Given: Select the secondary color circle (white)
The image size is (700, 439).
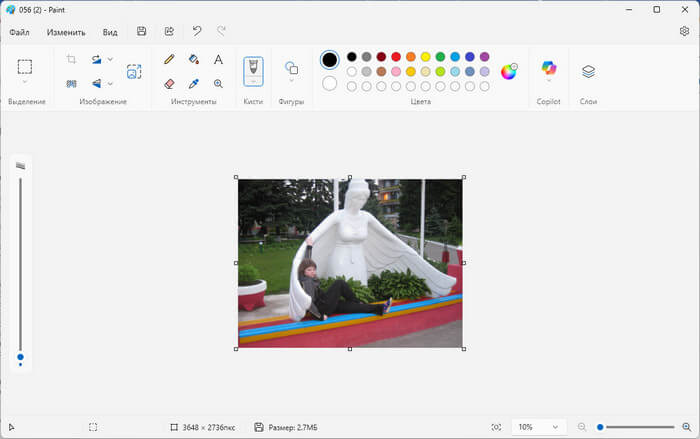Looking at the screenshot, I should tap(330, 83).
